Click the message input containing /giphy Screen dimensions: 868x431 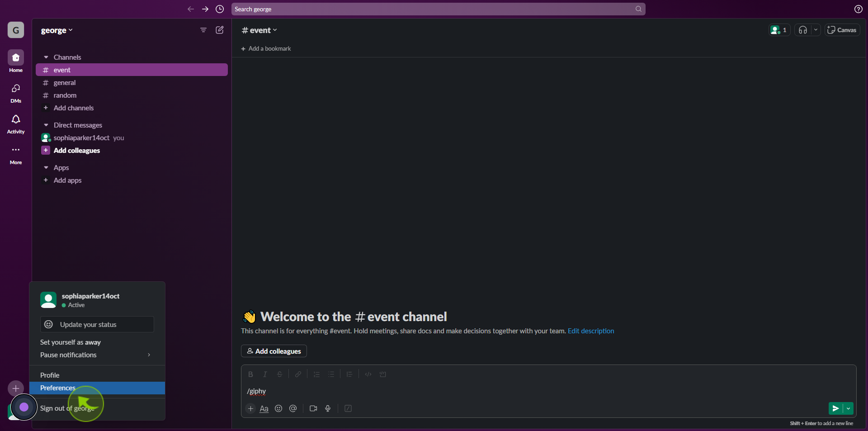pyautogui.click(x=548, y=391)
